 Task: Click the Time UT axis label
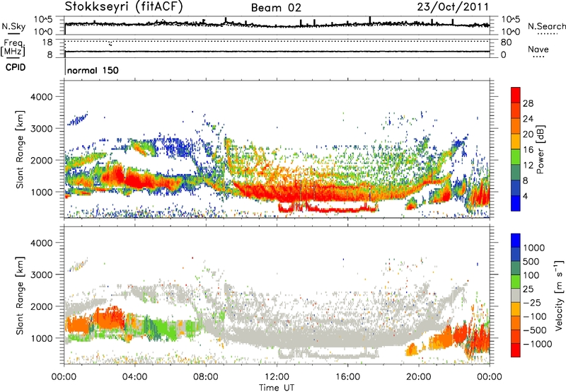[x=277, y=388]
